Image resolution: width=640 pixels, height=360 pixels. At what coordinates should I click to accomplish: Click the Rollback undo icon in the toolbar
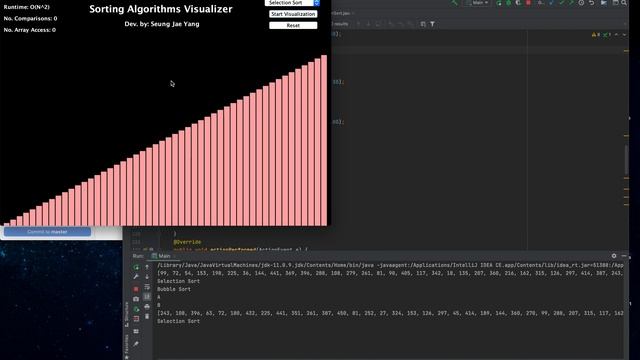click(591, 3)
